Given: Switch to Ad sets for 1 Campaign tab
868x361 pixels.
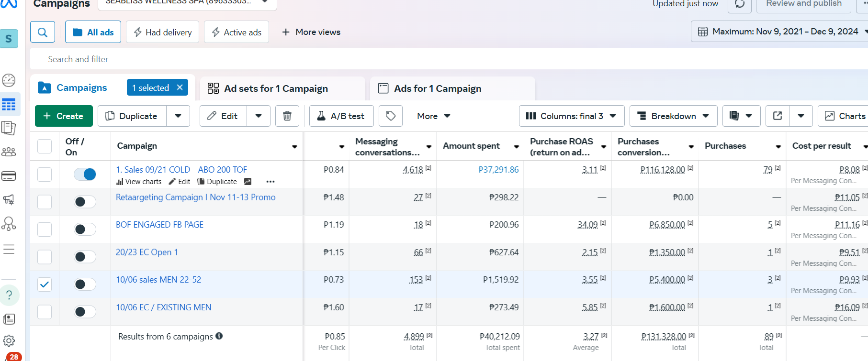Looking at the screenshot, I should click(x=276, y=88).
